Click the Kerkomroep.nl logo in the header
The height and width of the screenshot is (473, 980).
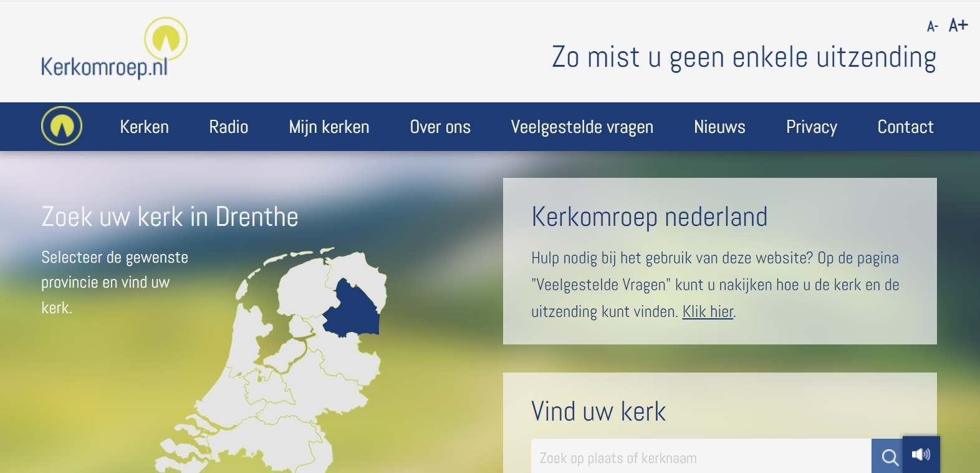(114, 49)
